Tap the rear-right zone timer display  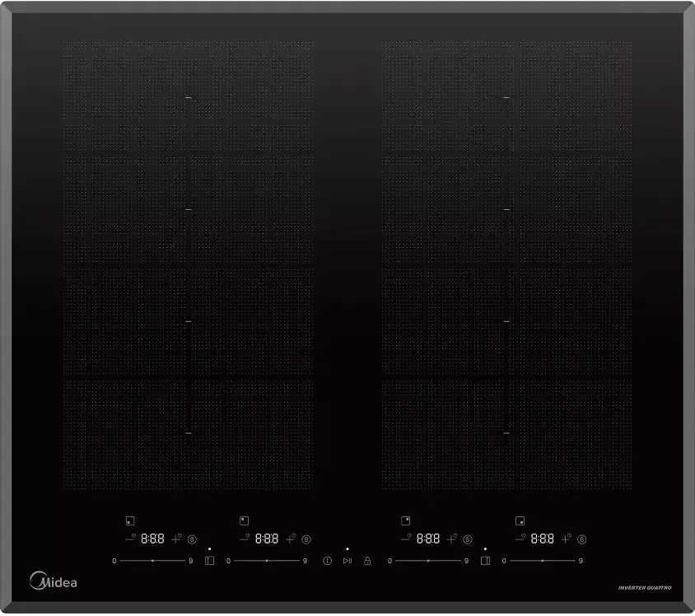click(428, 539)
